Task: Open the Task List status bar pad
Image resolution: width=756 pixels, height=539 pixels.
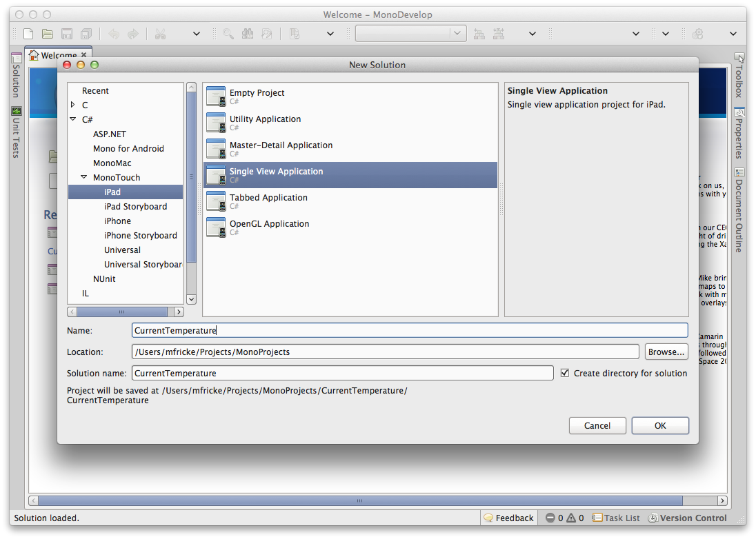Action: coord(616,518)
